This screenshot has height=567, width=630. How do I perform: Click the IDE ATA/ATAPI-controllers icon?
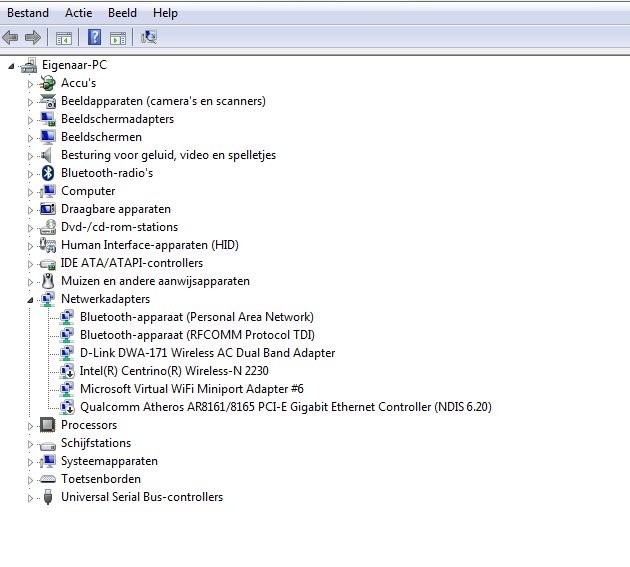(48, 264)
